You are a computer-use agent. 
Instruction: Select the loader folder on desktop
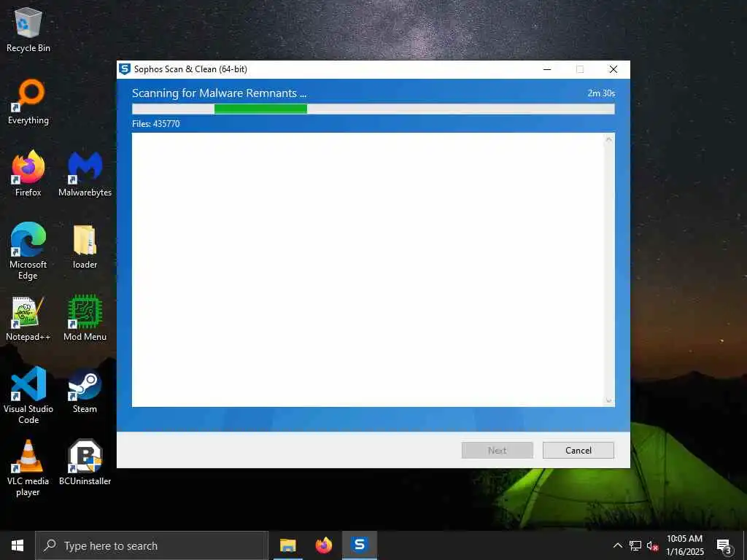coord(85,246)
